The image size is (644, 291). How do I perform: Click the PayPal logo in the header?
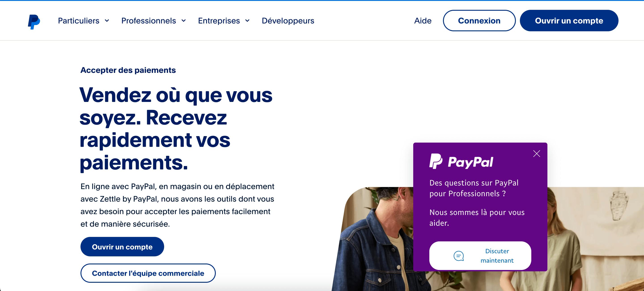(34, 22)
